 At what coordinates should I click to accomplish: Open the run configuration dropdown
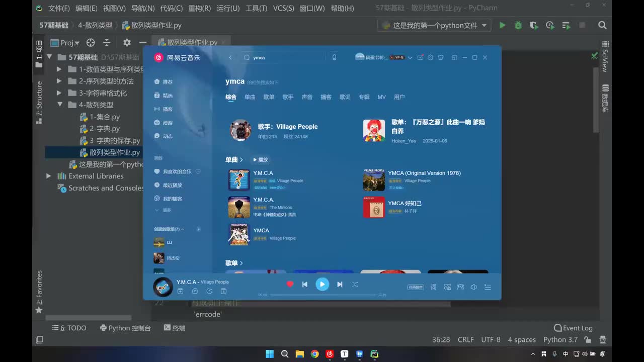click(435, 25)
